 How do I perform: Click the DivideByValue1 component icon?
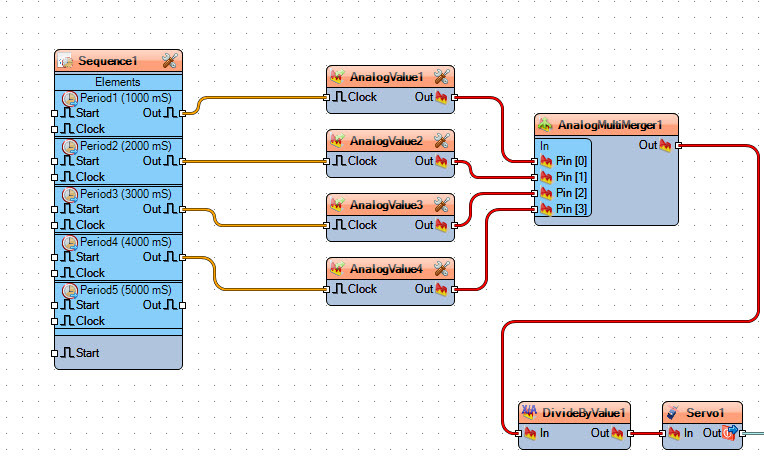(529, 412)
